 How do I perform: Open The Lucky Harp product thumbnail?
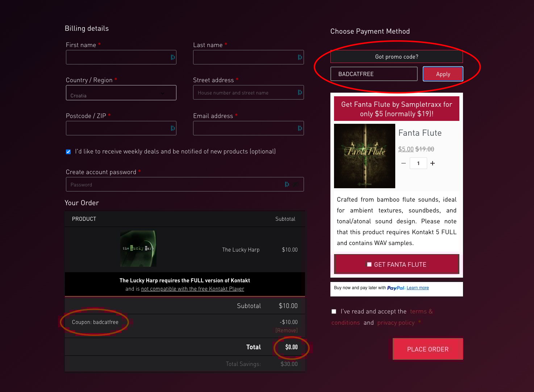[x=138, y=249]
